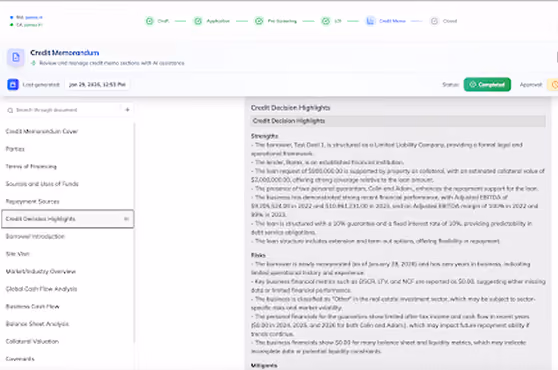
Task: Click the Pre-Screening stage label
Action: 282,21
